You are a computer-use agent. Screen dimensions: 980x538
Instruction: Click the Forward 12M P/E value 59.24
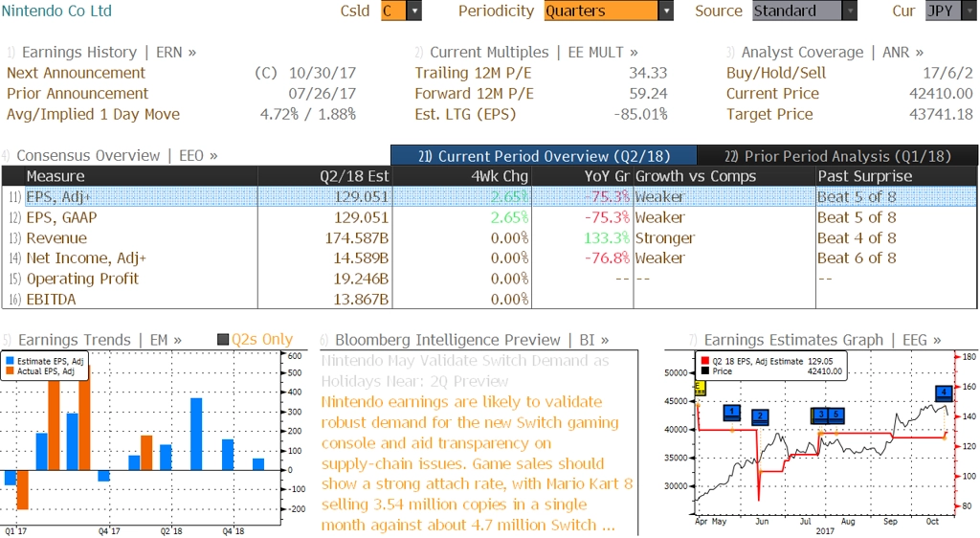(648, 94)
